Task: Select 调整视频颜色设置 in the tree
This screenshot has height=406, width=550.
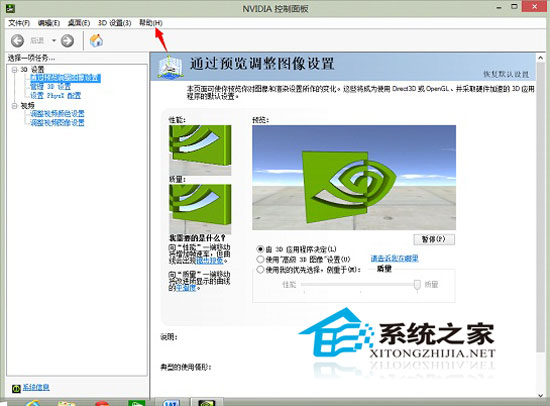Action: [57, 114]
